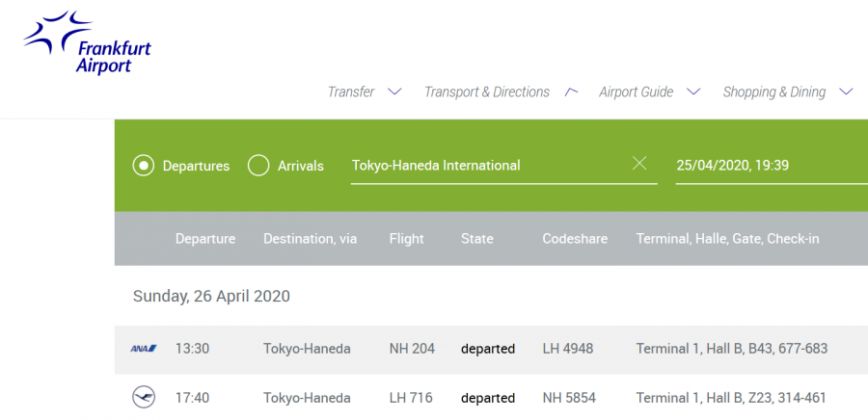
Task: Collapse the Transport & Directions chevron
Action: coord(571,92)
